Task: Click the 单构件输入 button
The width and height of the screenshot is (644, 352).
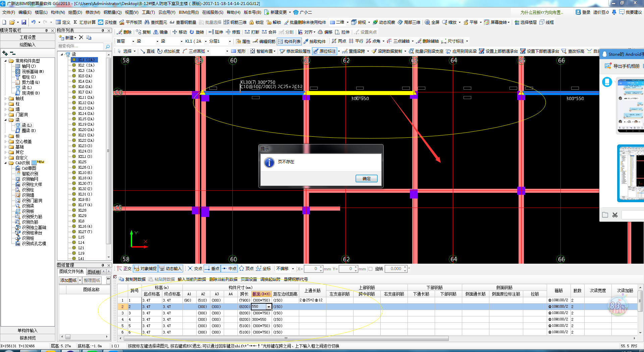Action: click(28, 331)
